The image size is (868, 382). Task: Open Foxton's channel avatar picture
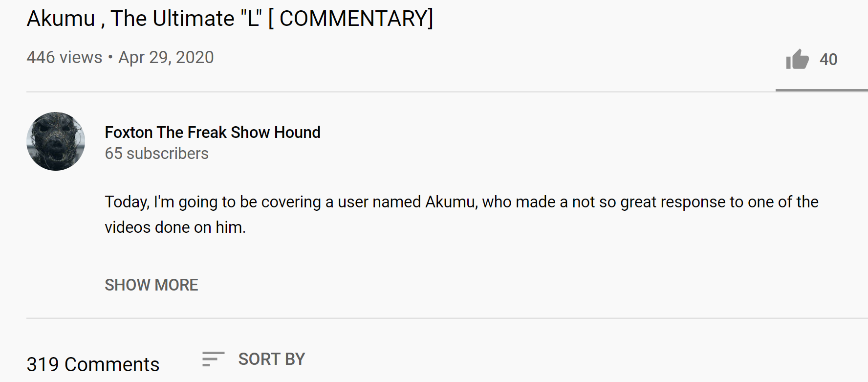click(56, 141)
